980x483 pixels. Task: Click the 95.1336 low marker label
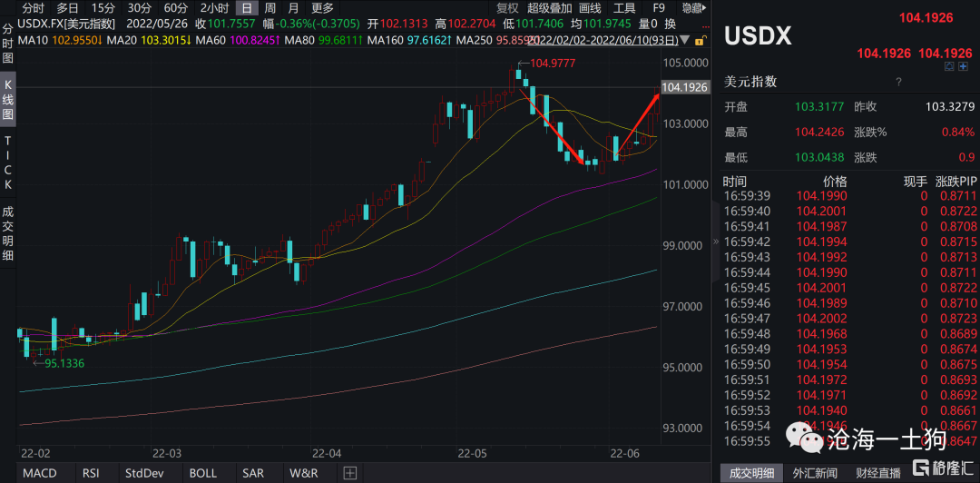[x=64, y=363]
